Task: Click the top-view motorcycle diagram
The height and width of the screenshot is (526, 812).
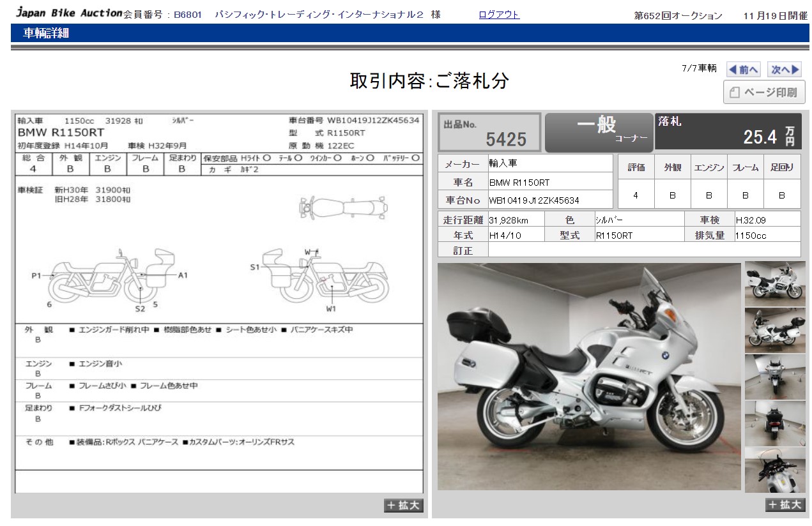Action: click(343, 207)
